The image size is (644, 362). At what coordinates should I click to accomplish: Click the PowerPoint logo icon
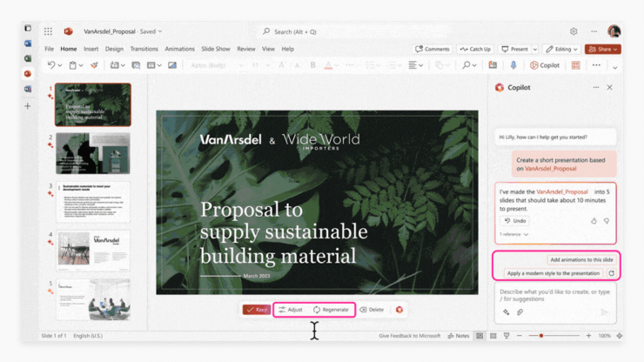68,31
